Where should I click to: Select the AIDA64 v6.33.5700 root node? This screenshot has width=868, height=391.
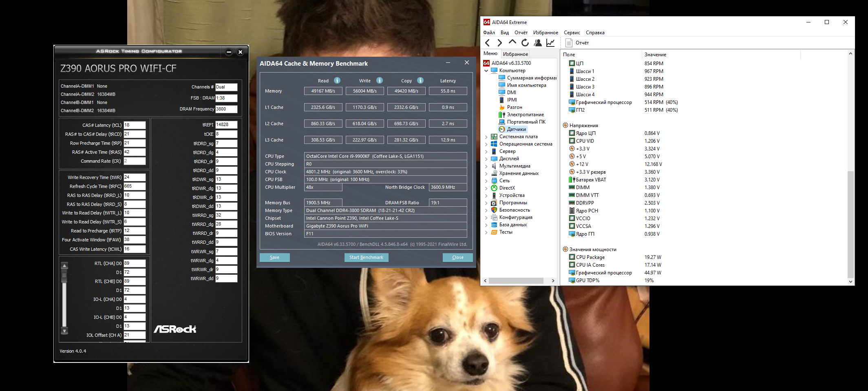pyautogui.click(x=511, y=63)
